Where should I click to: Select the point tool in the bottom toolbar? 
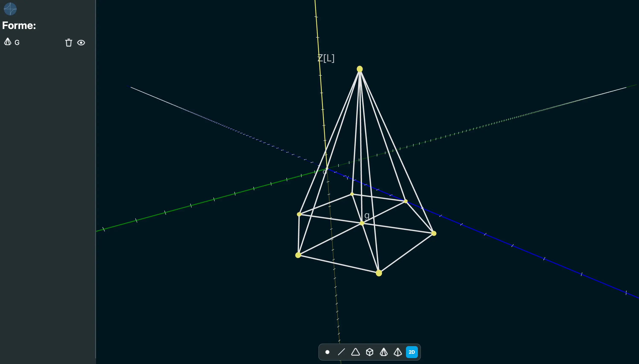328,352
